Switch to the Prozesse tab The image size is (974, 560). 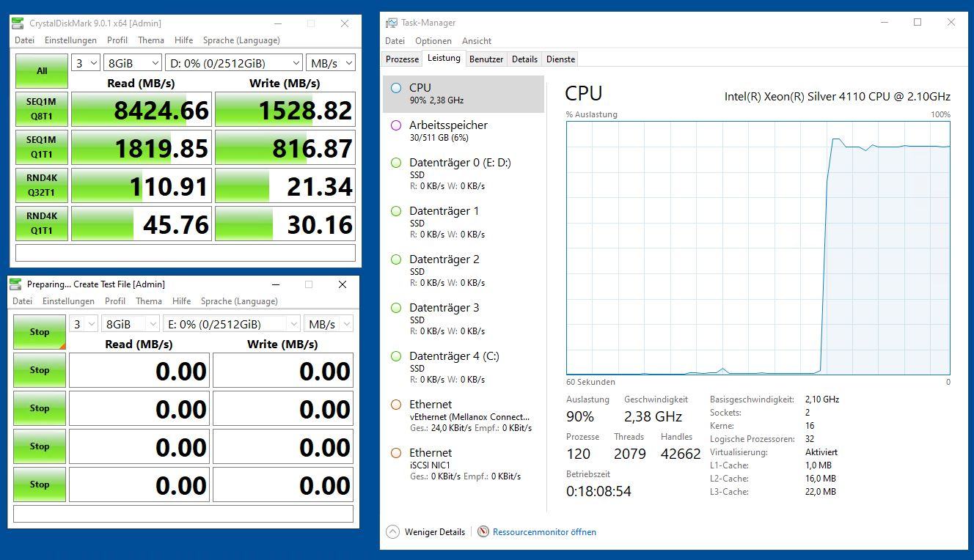click(x=401, y=59)
